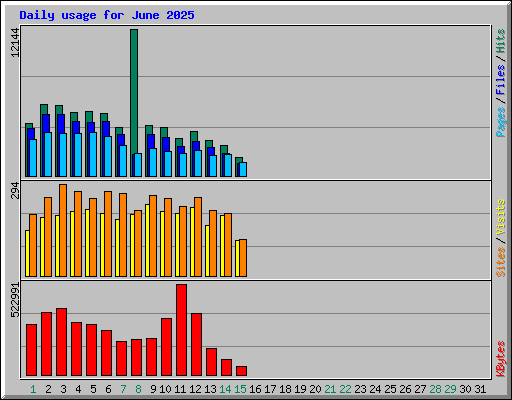Screen dimensions: 512x400
Task: Click day 12 on the x-axis
Action: pos(195,389)
